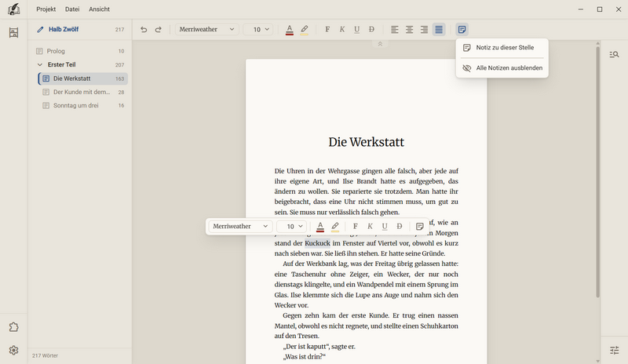Open search panel icon at right

coord(614,54)
